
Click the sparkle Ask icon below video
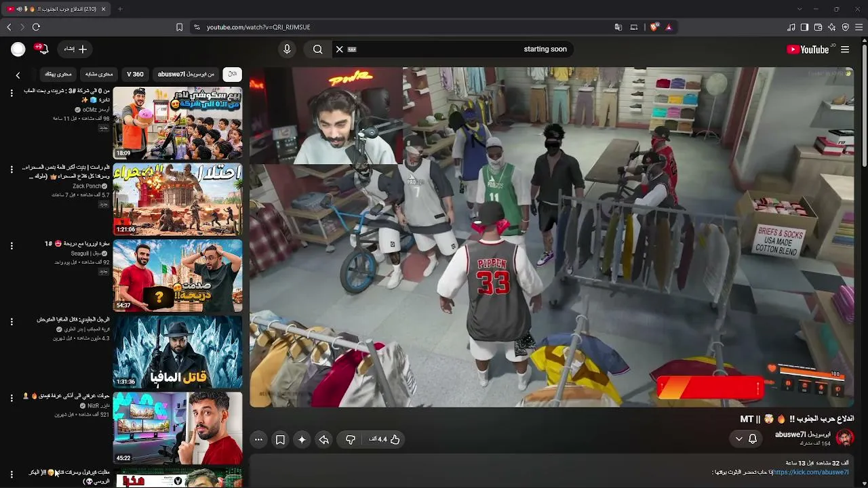coord(302,439)
